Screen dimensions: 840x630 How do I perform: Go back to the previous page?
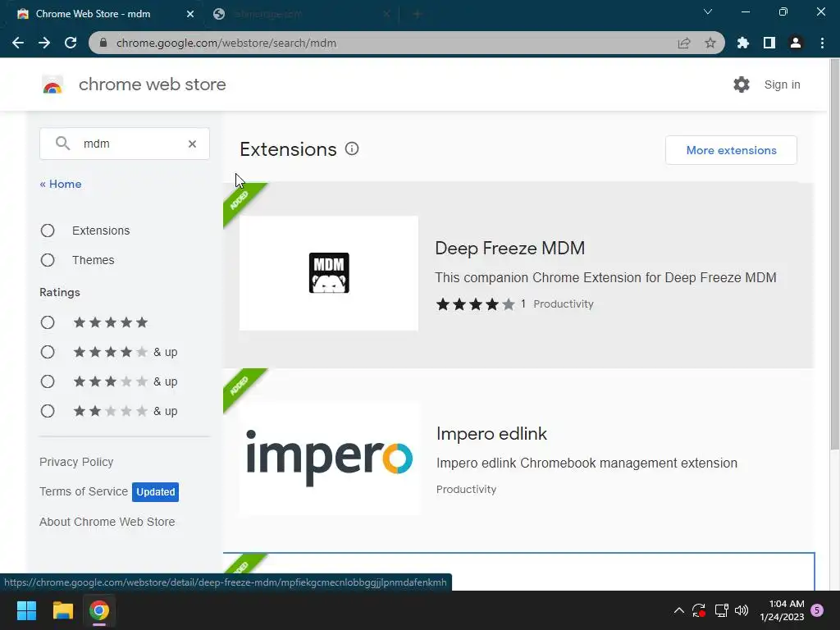pyautogui.click(x=18, y=43)
